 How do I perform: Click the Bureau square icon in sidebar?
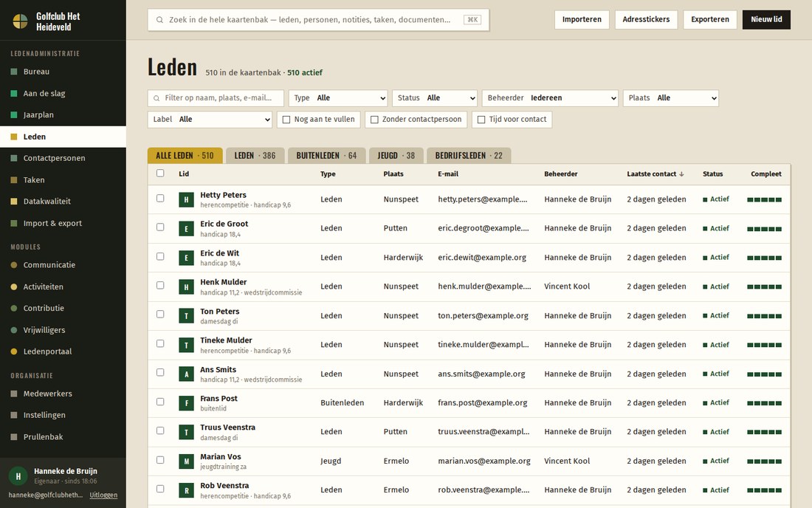coord(14,72)
